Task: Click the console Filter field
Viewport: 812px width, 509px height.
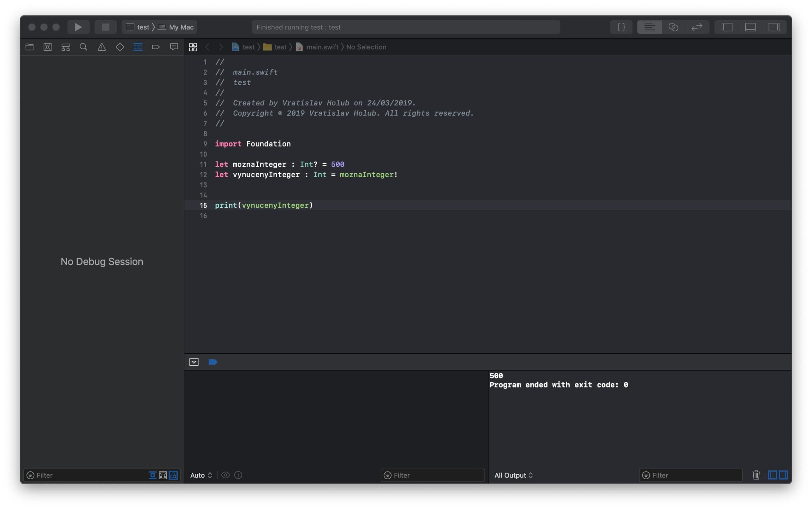Action: [x=693, y=475]
